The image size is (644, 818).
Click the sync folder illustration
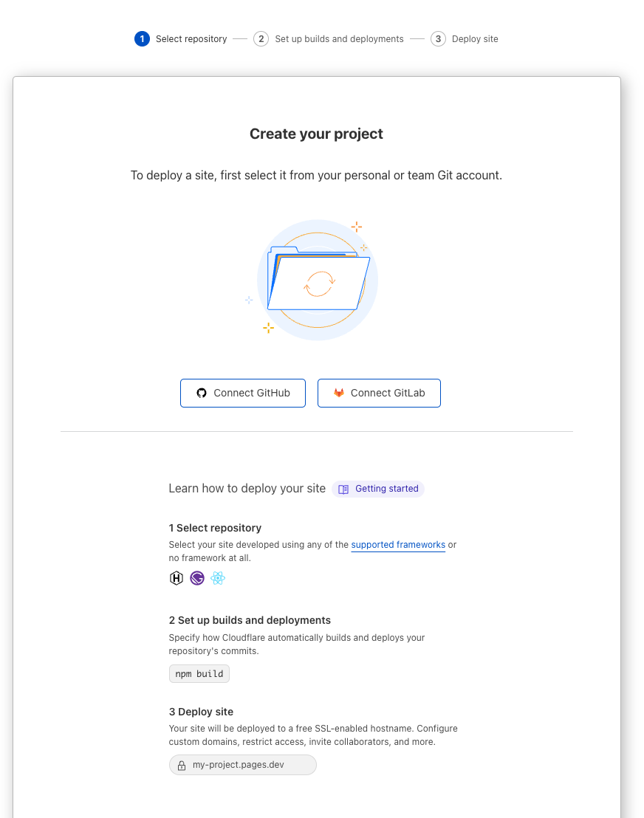click(x=318, y=281)
